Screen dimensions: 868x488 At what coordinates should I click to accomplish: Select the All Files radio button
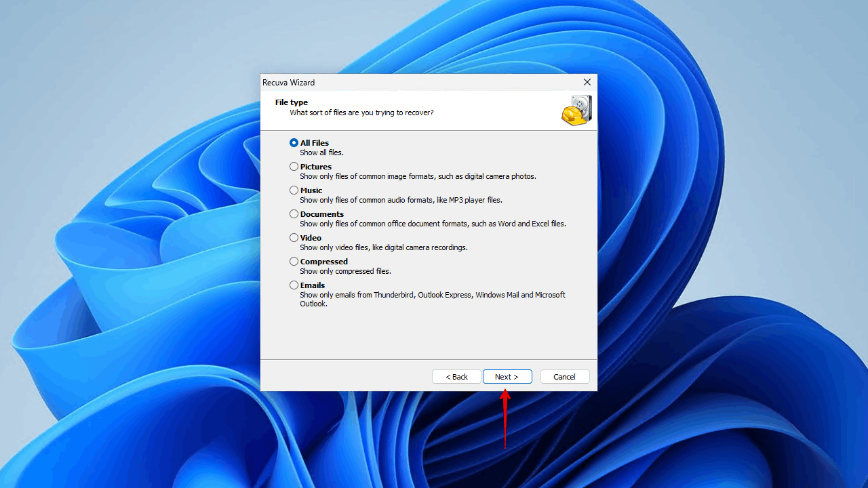coord(294,143)
